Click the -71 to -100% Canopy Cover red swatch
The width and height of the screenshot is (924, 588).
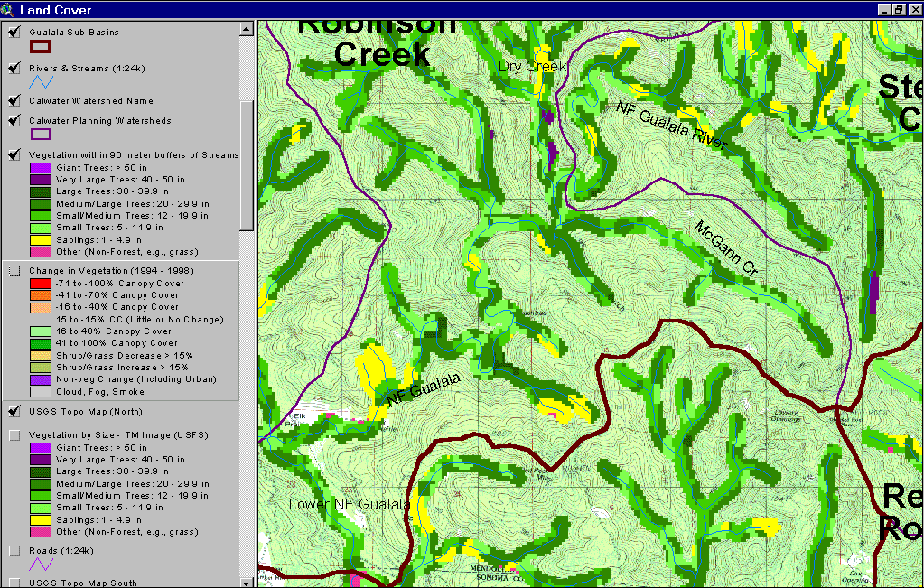(41, 284)
